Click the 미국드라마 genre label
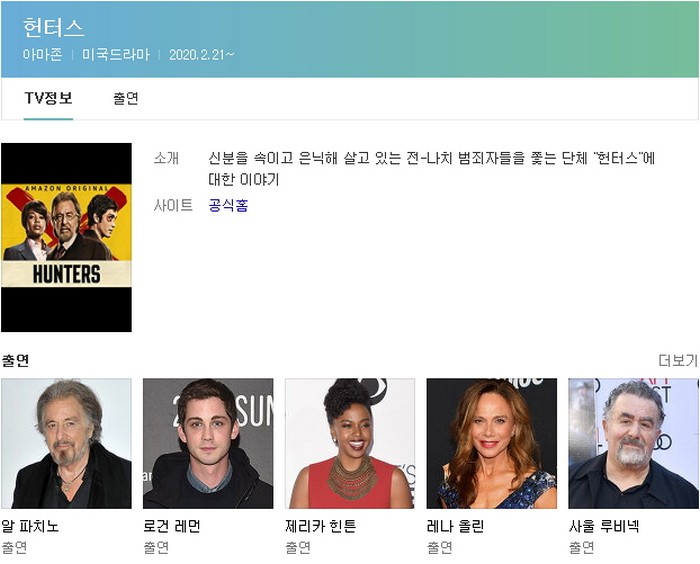 (x=115, y=54)
